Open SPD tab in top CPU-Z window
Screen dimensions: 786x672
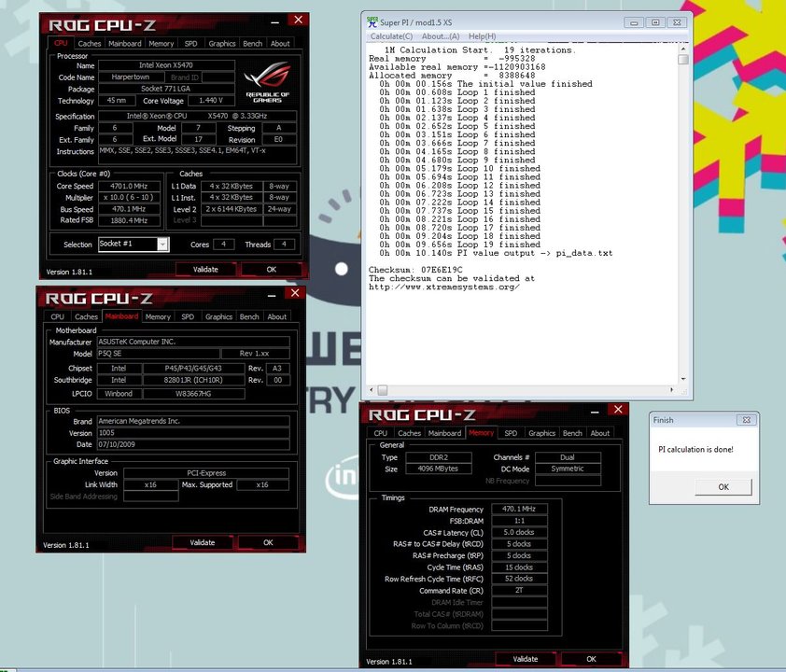(x=191, y=44)
